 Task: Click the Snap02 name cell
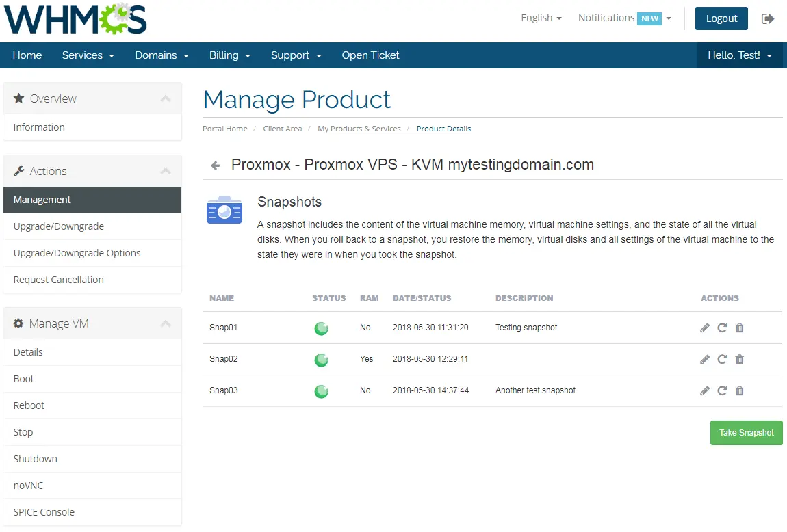point(223,359)
